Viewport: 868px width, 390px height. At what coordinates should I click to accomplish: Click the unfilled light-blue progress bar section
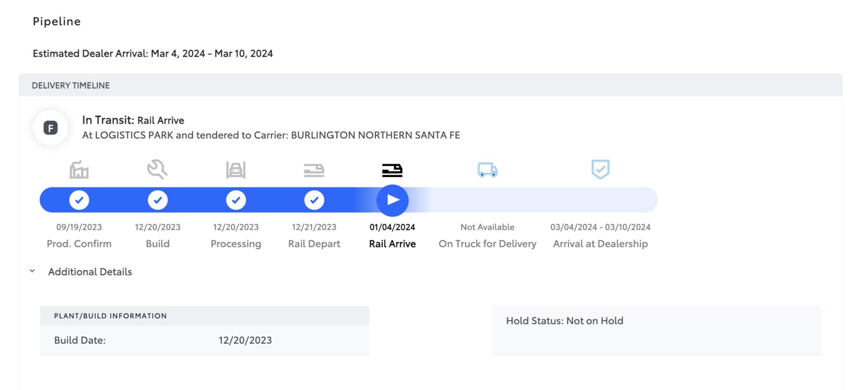pos(532,200)
